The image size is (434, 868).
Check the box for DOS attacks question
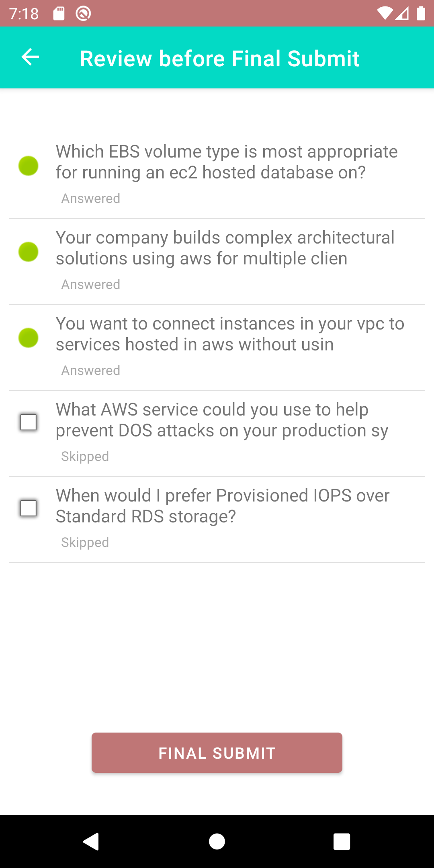(x=29, y=422)
